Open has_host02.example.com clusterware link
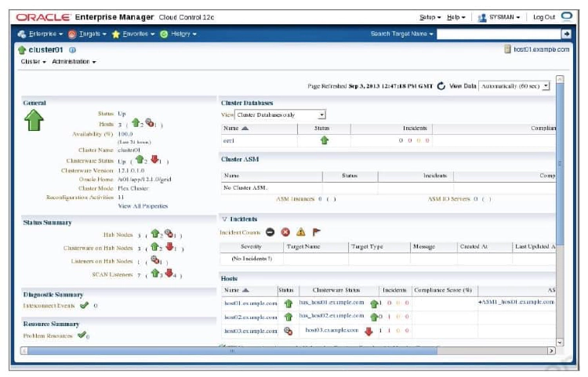The width and height of the screenshot is (588, 377). [332, 316]
